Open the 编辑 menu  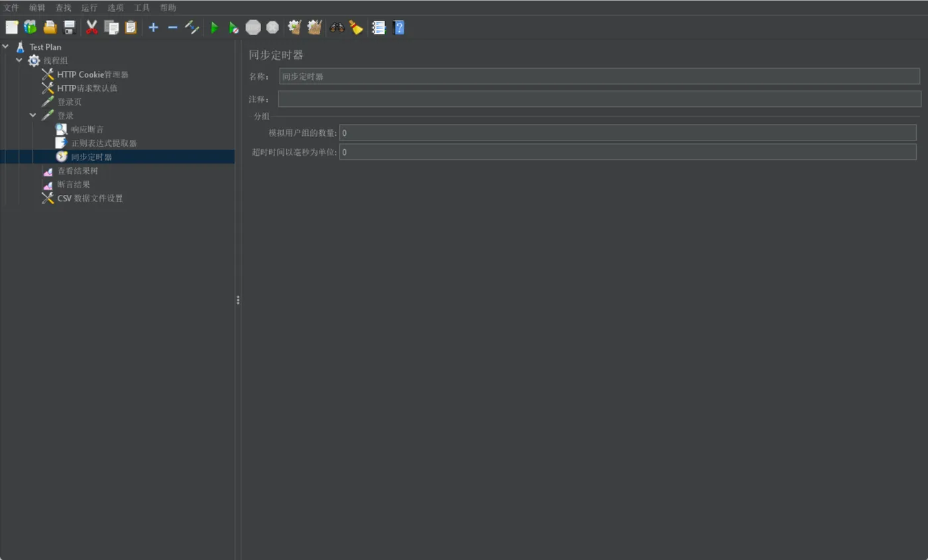[x=37, y=8]
